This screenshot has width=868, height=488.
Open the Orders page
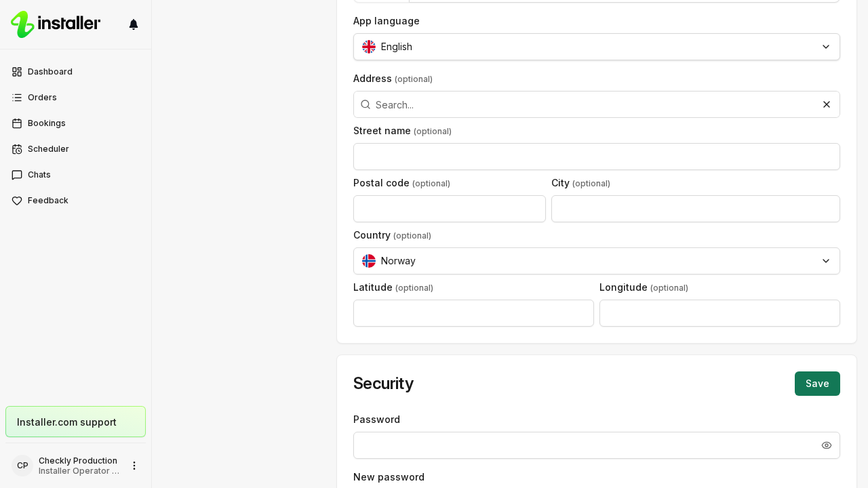[75, 98]
